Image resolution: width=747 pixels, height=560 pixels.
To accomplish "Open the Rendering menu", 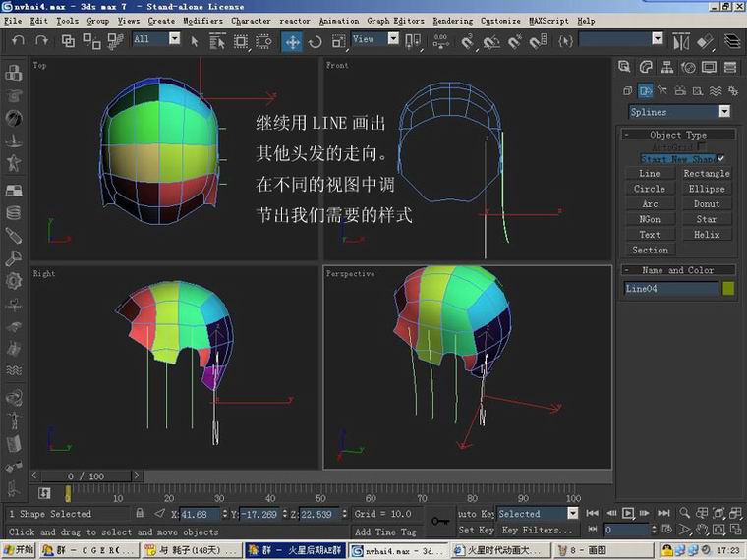I will 452,21.
